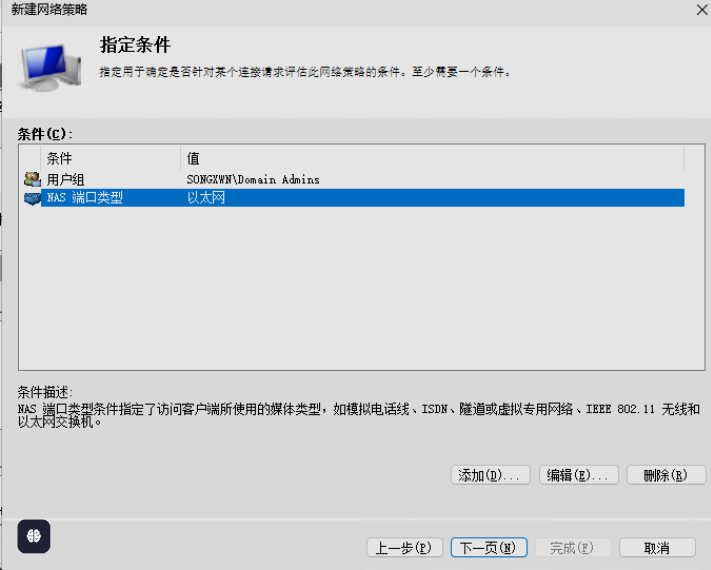
Task: Remove the condition with 删除(R)
Action: 666,475
